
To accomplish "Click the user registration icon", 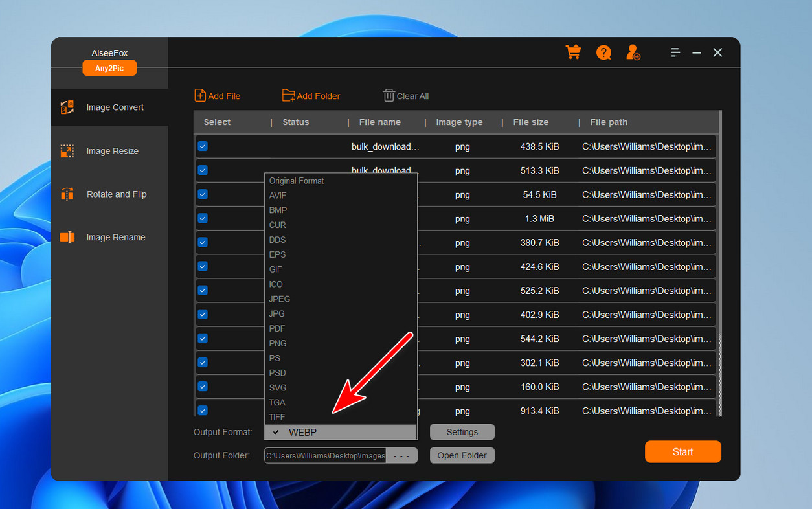I will coord(633,52).
